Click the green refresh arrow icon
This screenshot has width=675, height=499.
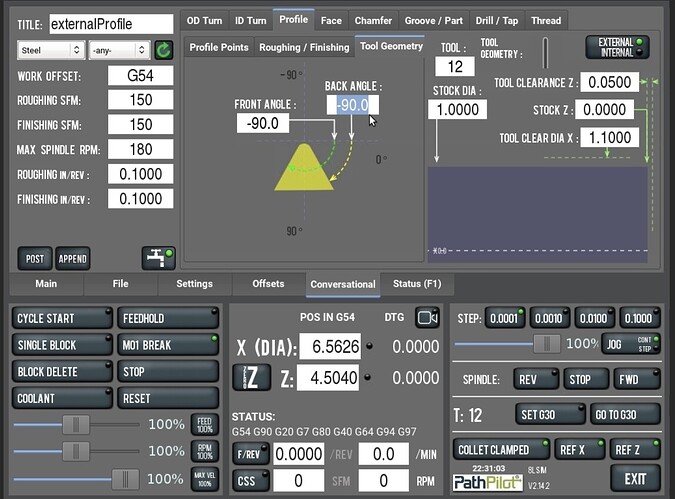point(164,50)
